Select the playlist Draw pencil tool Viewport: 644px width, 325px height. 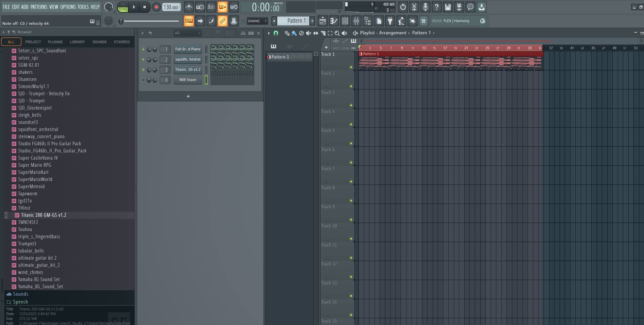pyautogui.click(x=287, y=33)
